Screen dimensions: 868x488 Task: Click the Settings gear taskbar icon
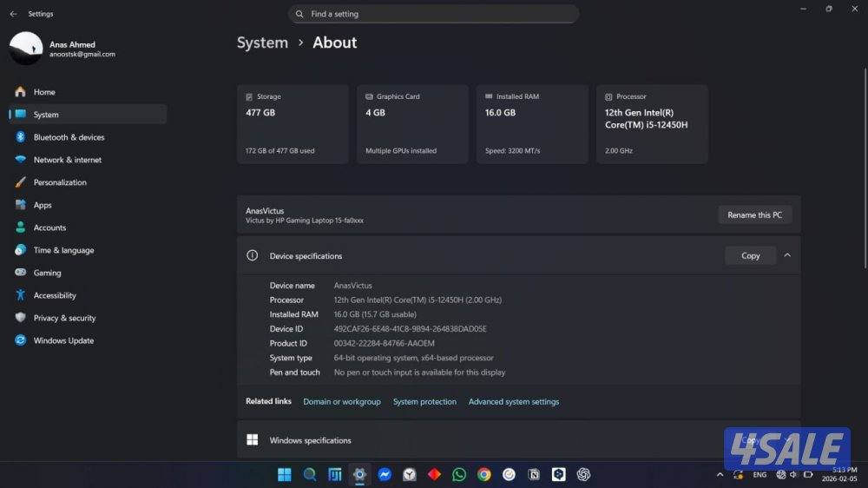point(359,474)
